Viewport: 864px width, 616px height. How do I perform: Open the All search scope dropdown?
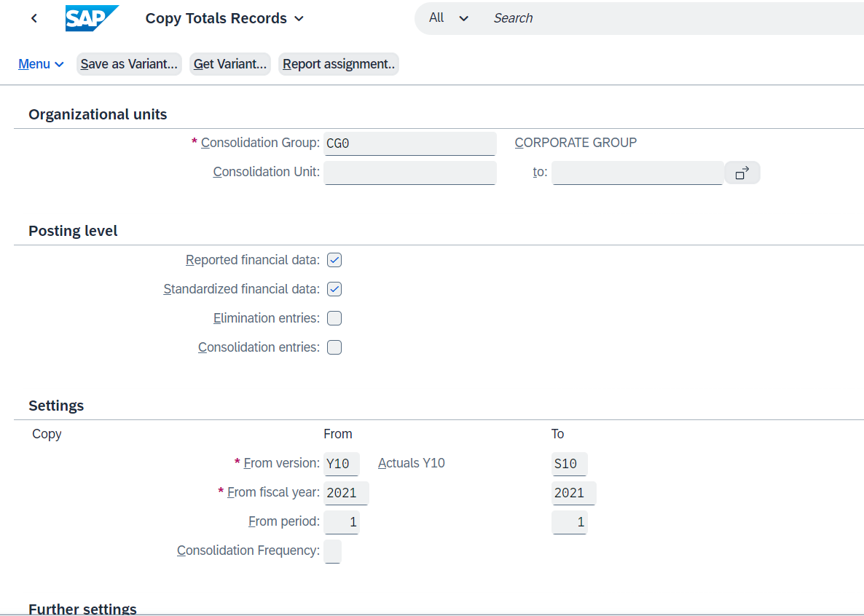(449, 18)
